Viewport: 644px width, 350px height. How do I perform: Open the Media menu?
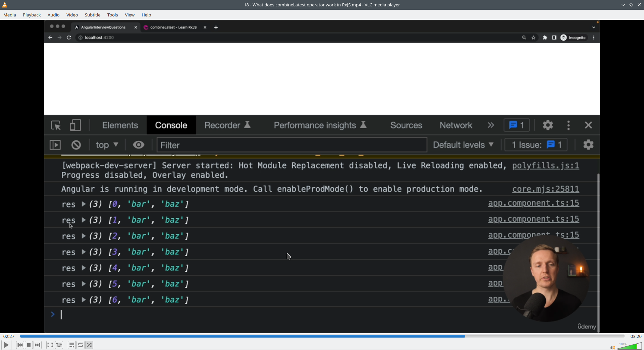(10, 15)
